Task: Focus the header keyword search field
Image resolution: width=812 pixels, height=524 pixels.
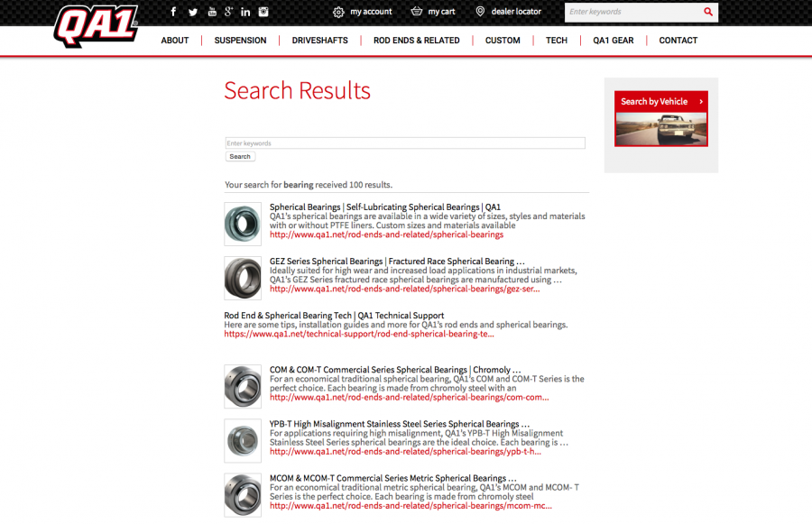Action: coord(633,12)
